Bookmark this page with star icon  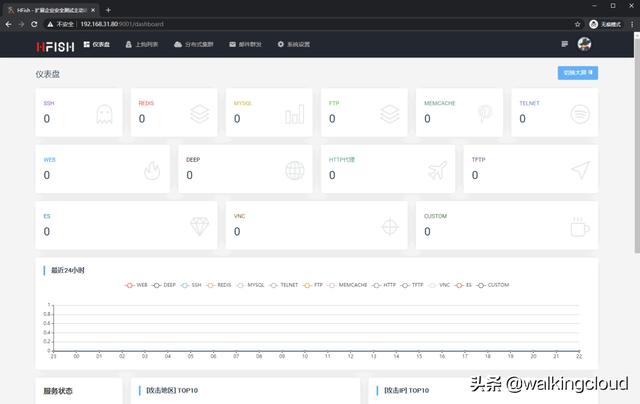pos(578,24)
